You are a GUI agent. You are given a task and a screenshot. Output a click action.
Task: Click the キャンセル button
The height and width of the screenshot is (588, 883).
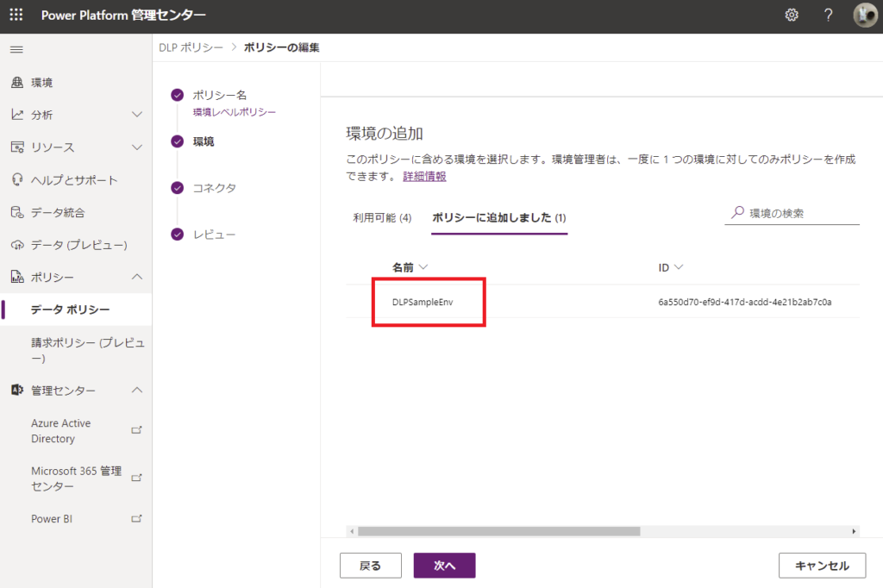tap(822, 566)
